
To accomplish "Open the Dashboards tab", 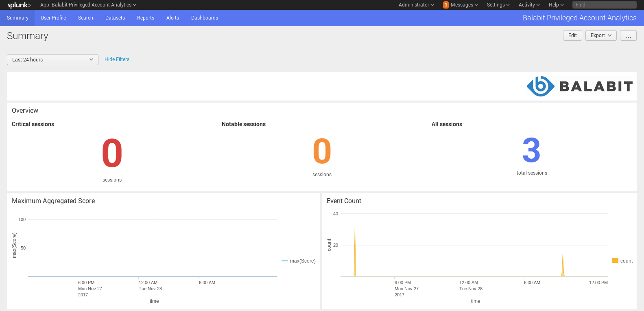I will point(205,18).
